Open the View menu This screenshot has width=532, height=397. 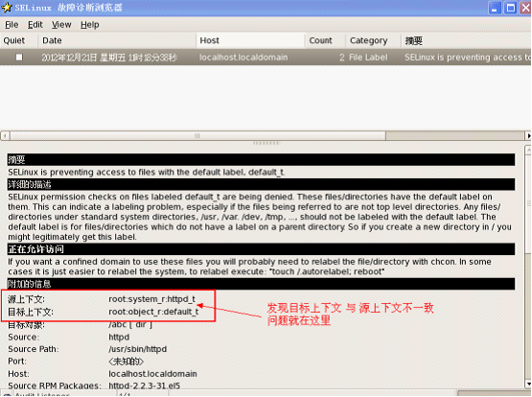click(x=61, y=25)
